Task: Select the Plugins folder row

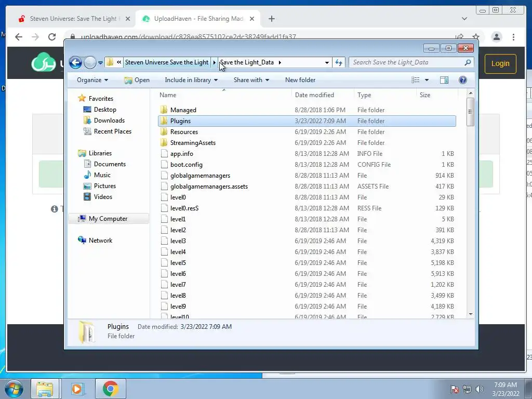Action: coord(307,121)
